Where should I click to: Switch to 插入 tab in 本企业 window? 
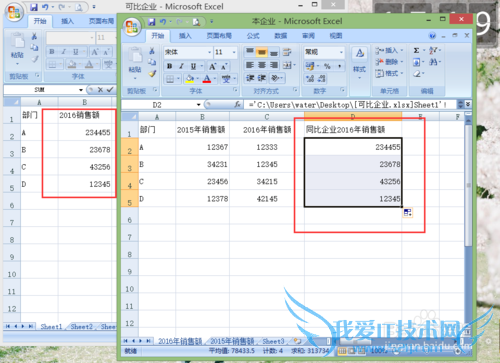(185, 36)
